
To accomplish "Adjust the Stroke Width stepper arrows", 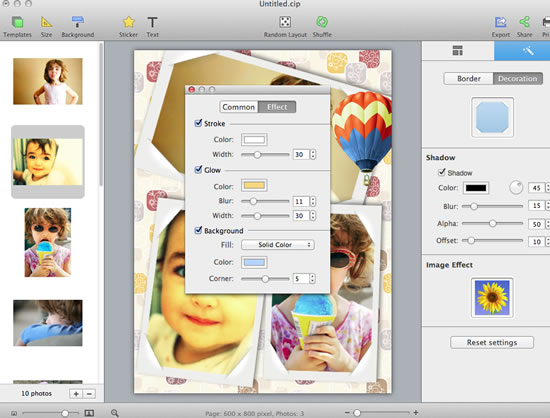I will [313, 154].
